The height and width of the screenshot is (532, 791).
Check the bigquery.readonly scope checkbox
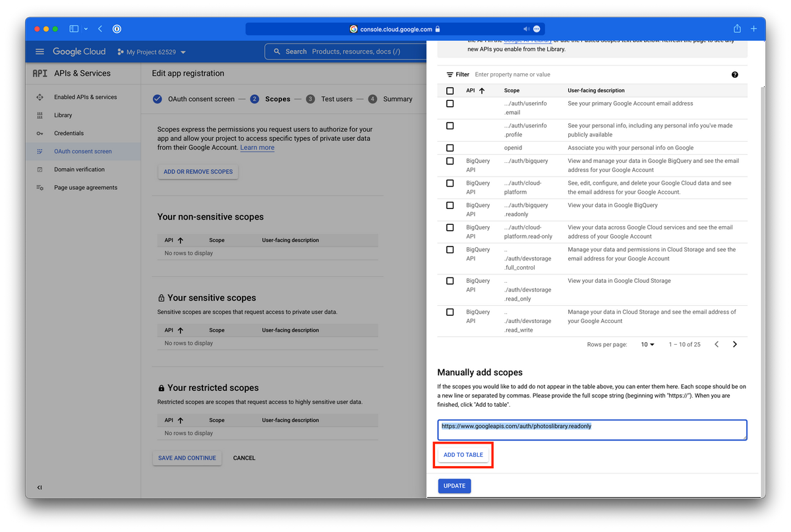450,205
